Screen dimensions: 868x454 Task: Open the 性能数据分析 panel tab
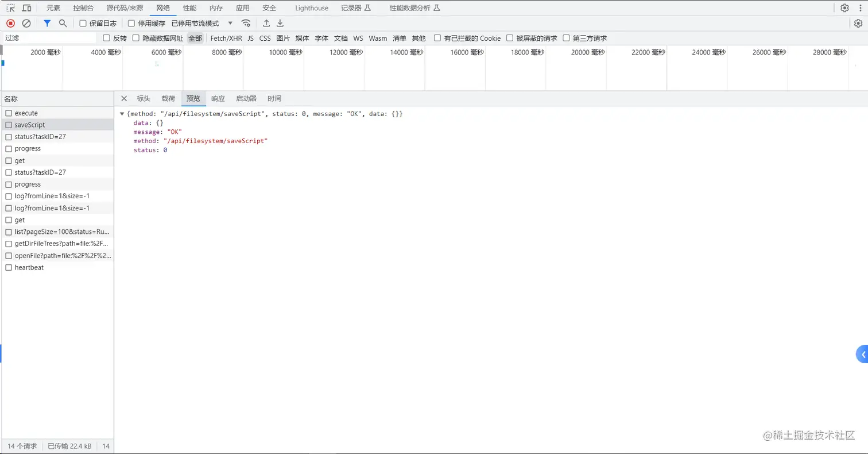[414, 8]
